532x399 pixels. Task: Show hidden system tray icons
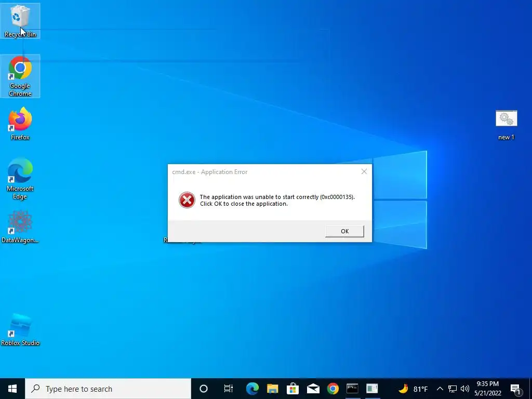[440, 389]
